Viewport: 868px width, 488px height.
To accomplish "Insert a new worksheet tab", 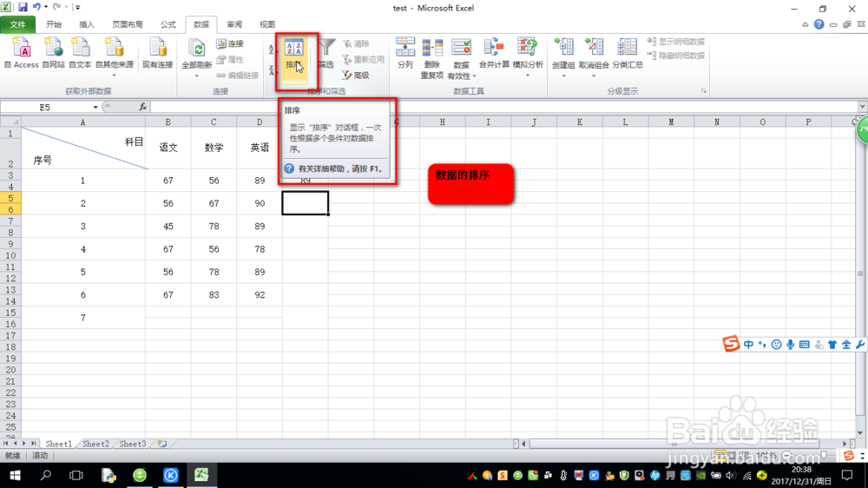I will click(161, 444).
